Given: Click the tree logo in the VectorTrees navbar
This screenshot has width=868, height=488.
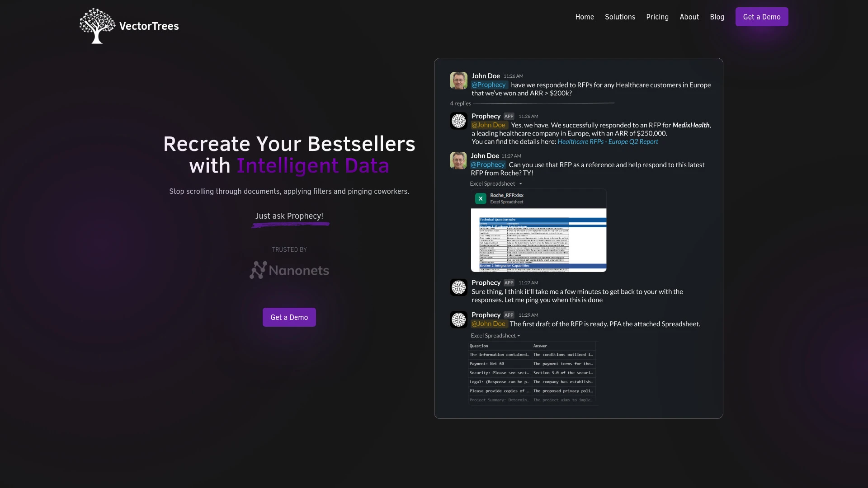Looking at the screenshot, I should [97, 26].
